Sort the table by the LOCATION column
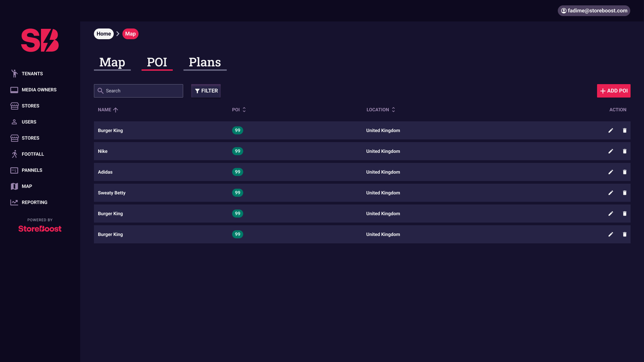This screenshot has width=644, height=362. 381,110
